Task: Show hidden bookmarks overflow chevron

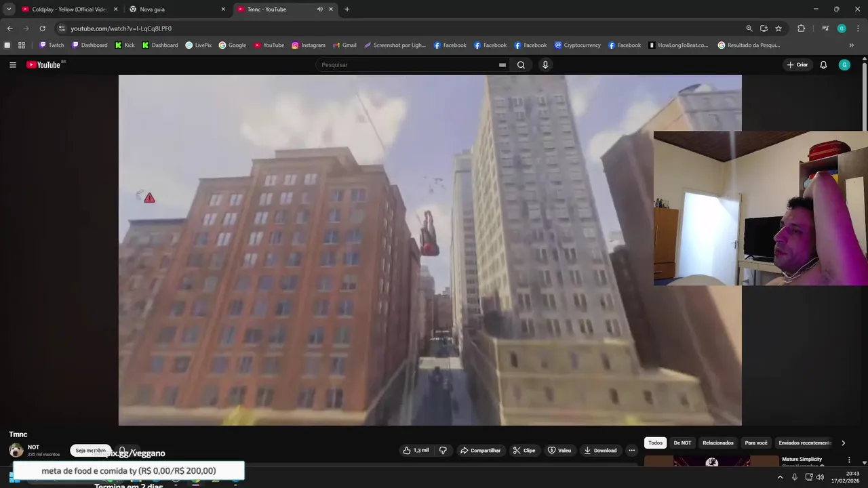Action: [852, 45]
